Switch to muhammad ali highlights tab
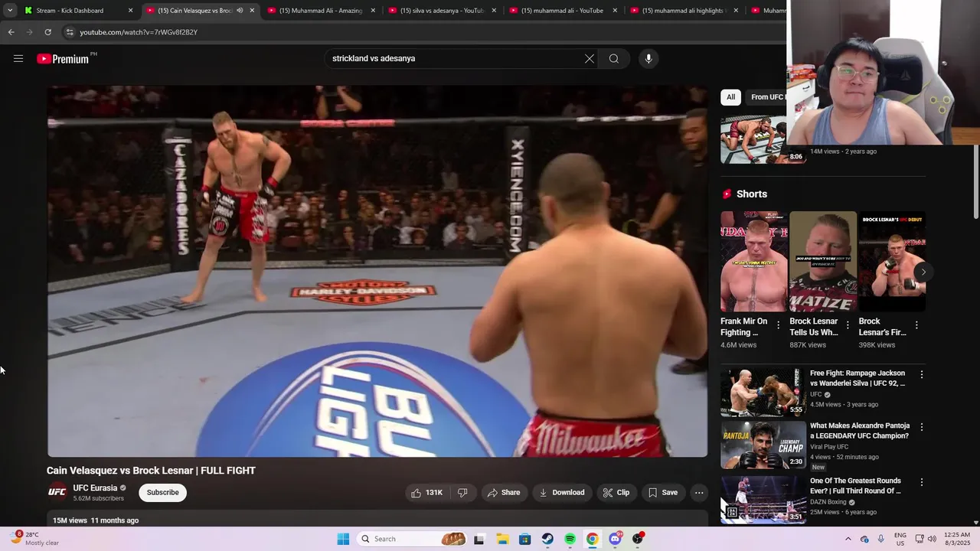The height and width of the screenshot is (551, 980). pos(684,11)
